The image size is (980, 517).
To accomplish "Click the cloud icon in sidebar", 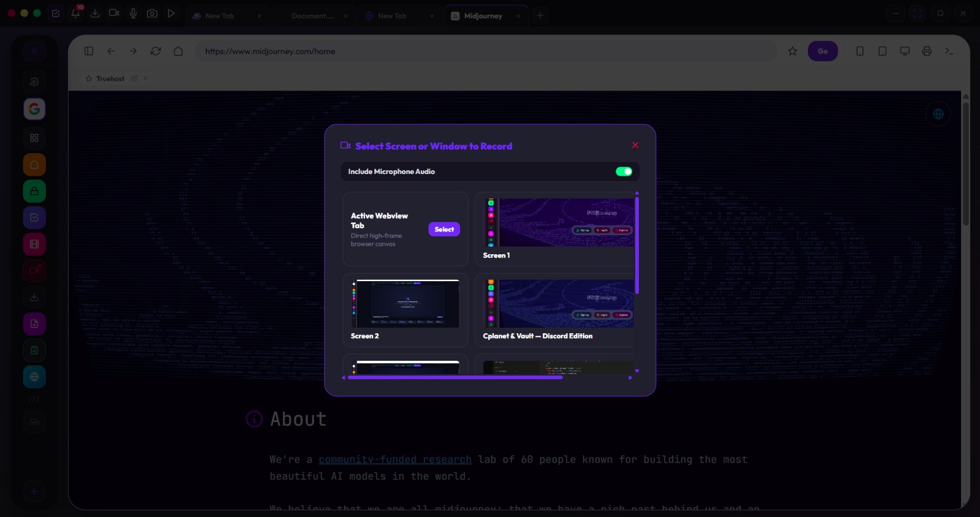I will pyautogui.click(x=34, y=422).
